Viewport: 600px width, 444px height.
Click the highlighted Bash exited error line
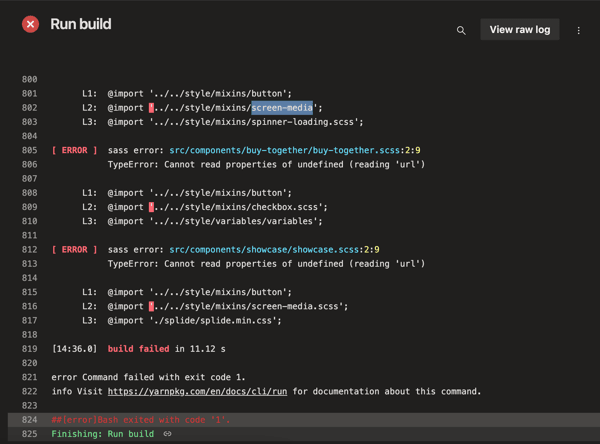(x=140, y=420)
